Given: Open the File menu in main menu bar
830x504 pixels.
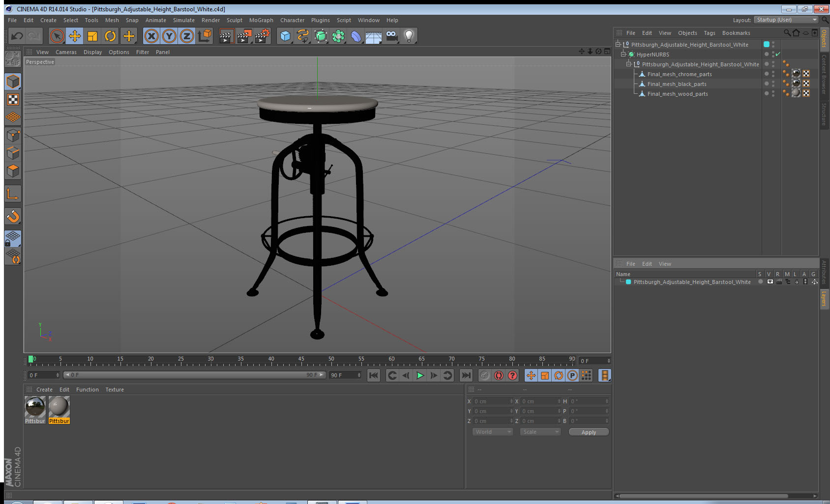Looking at the screenshot, I should click(12, 20).
